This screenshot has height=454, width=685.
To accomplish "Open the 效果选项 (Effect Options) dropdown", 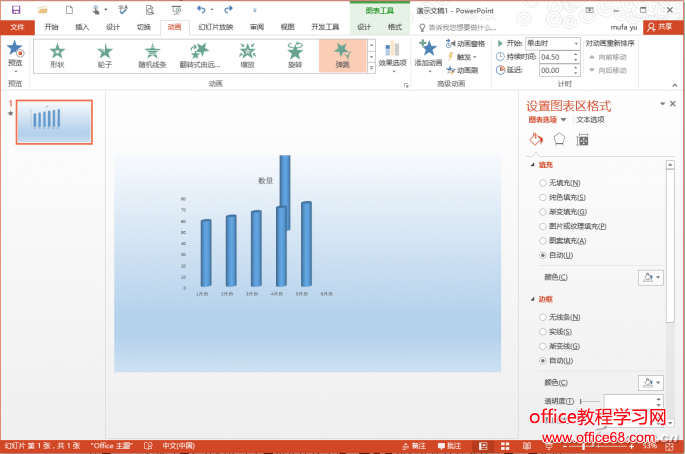I will coord(392,55).
